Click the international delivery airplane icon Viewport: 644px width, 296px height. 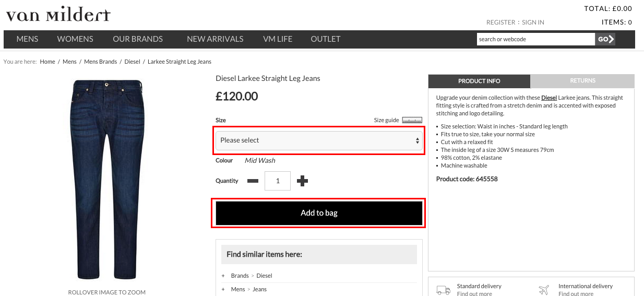[544, 289]
